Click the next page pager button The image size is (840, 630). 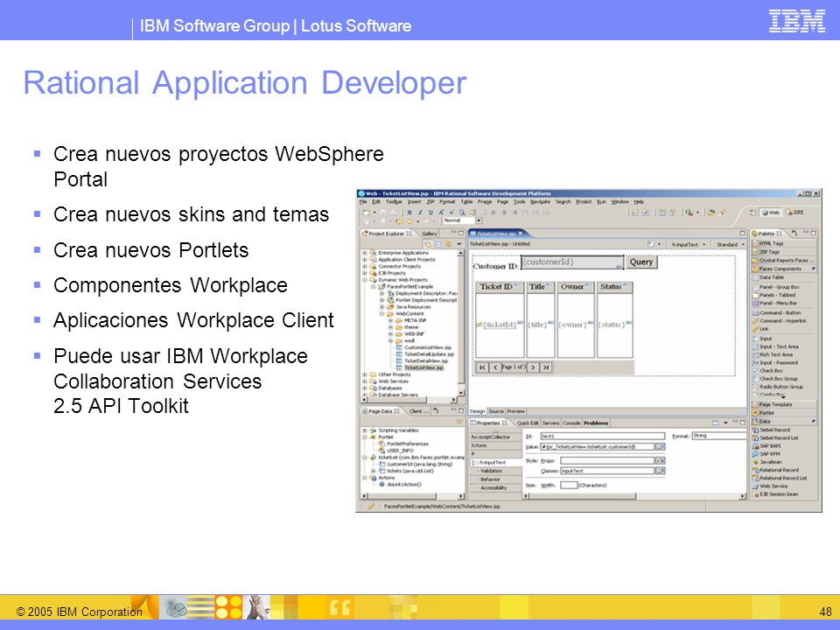point(533,367)
